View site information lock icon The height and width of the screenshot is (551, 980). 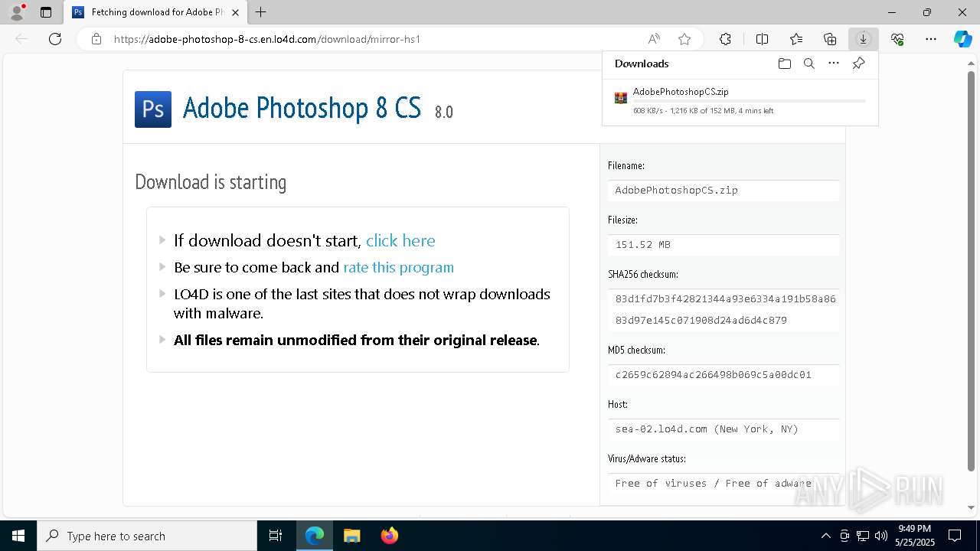tap(96, 39)
